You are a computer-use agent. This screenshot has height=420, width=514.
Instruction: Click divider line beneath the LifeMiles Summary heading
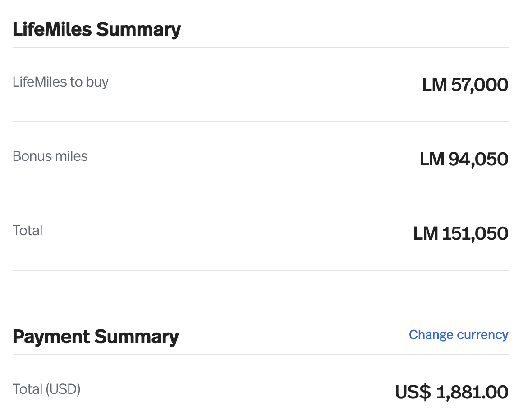coord(260,47)
